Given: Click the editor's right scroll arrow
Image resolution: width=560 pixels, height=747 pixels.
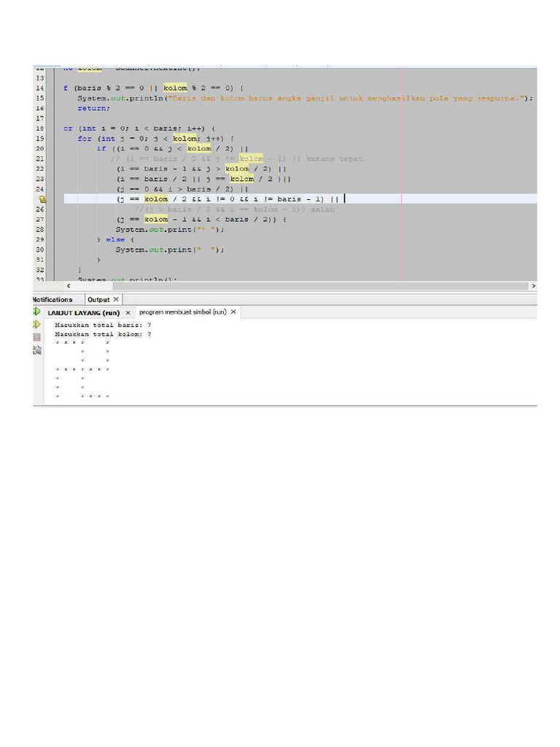Looking at the screenshot, I should click(x=532, y=286).
